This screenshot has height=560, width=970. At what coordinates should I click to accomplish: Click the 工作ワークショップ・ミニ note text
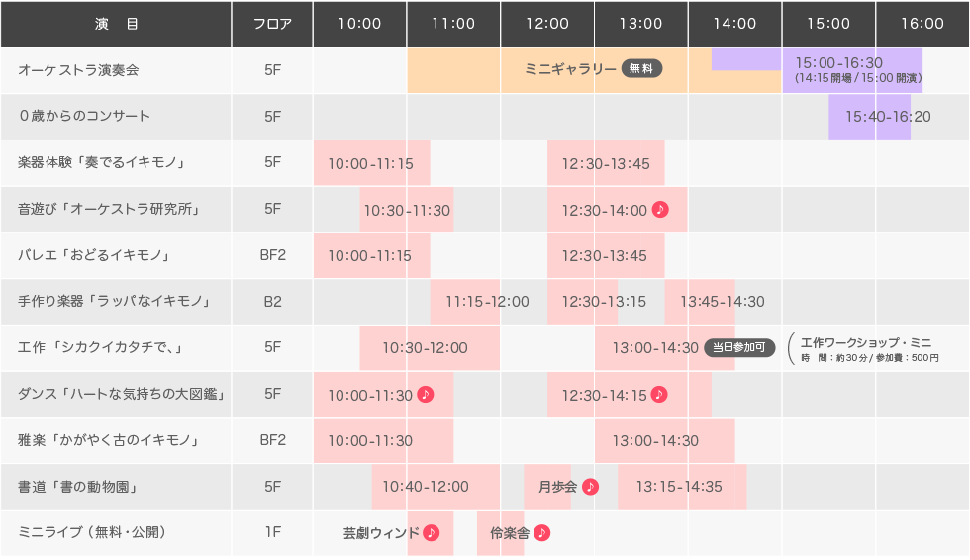tap(866, 342)
